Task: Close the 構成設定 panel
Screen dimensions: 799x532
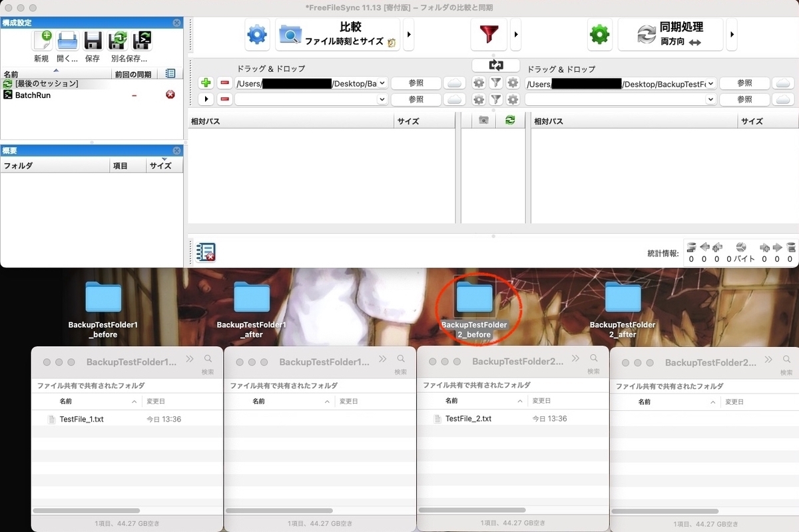Action: pos(176,23)
